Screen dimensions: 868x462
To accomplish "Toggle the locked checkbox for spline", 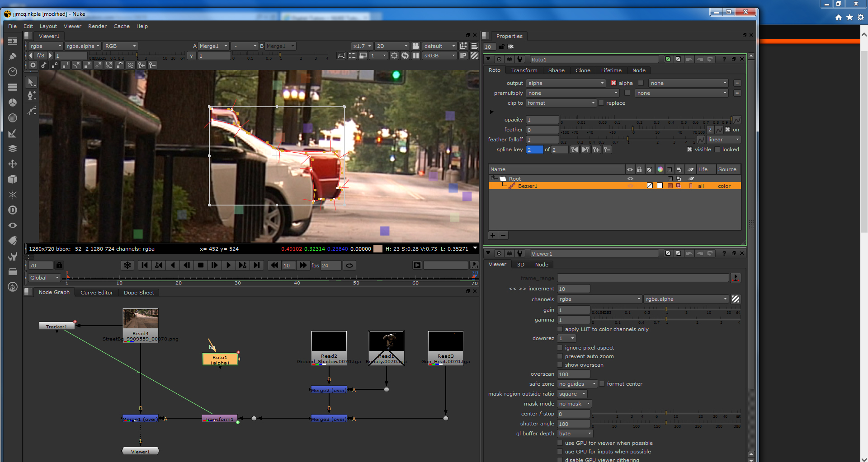I will click(x=717, y=149).
